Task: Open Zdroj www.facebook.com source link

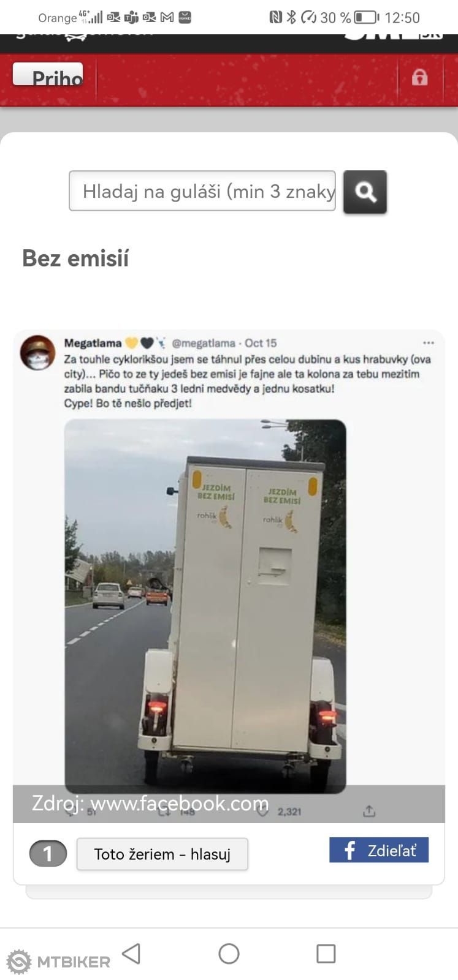Action: tap(150, 803)
